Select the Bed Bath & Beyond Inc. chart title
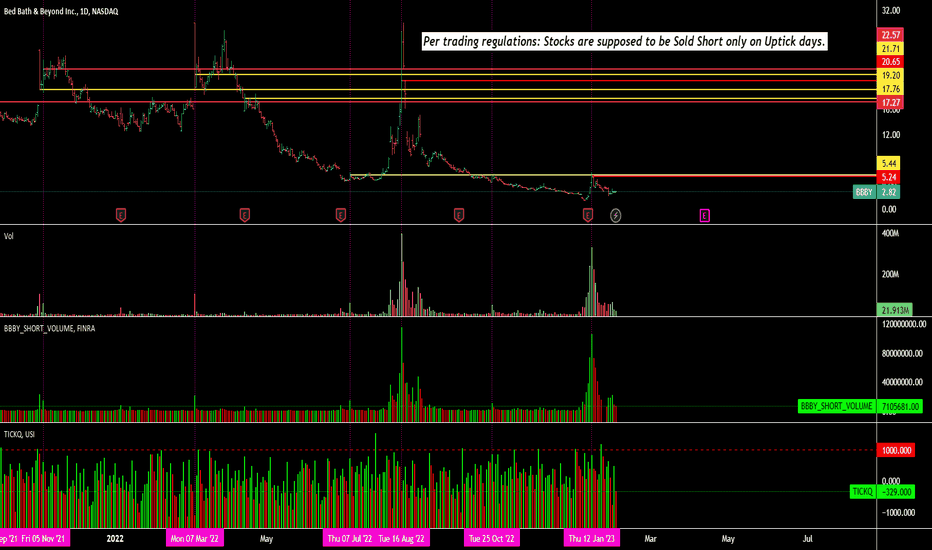Screen dimensions: 932x550 tap(61, 11)
